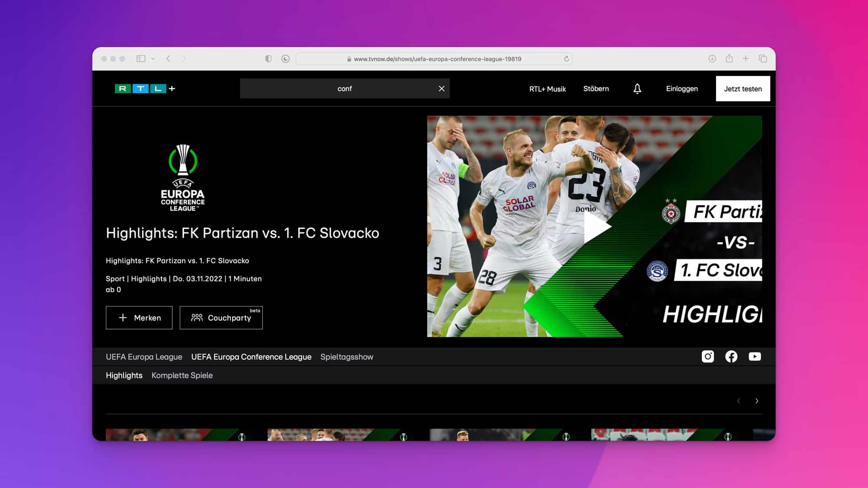Select UEFA Europa League tab
The height and width of the screenshot is (488, 868).
[x=144, y=357]
